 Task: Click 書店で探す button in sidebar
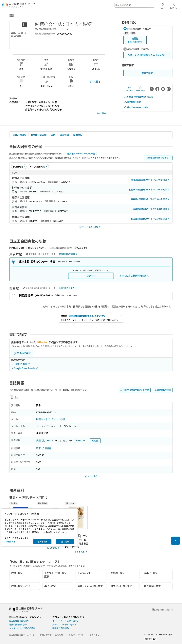147,73
